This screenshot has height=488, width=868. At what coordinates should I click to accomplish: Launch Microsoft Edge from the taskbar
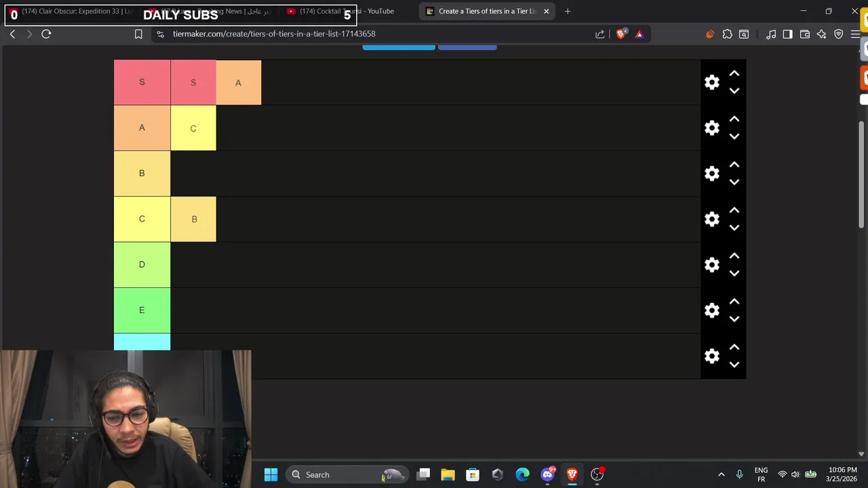(522, 474)
